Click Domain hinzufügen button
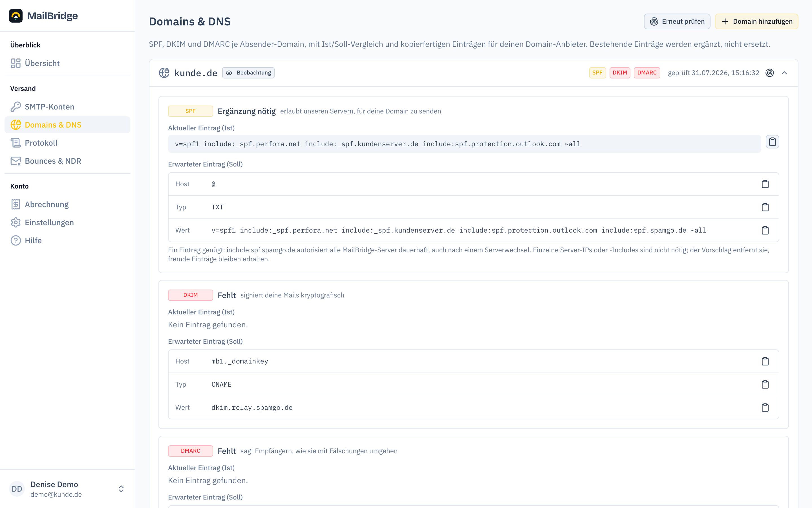 tap(756, 21)
